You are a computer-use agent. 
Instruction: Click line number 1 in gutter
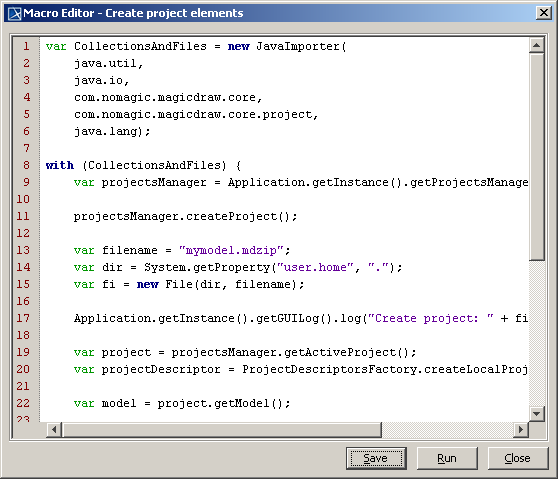click(x=26, y=46)
